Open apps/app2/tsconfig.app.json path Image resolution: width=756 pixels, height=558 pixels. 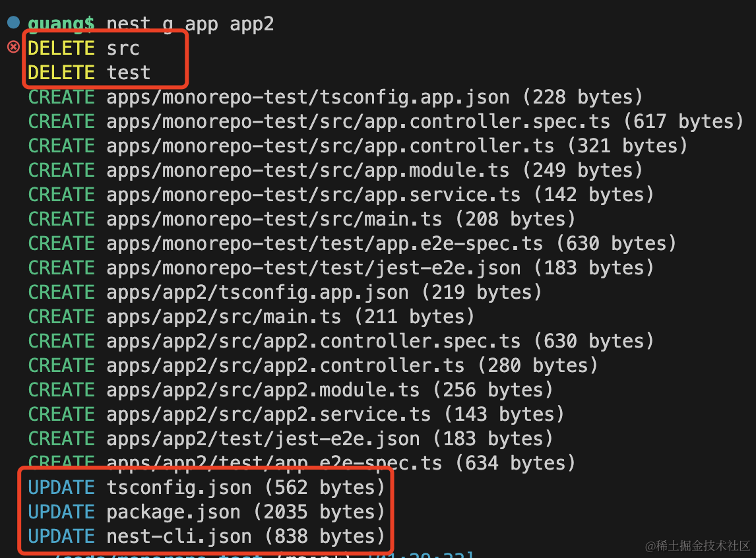point(257,292)
